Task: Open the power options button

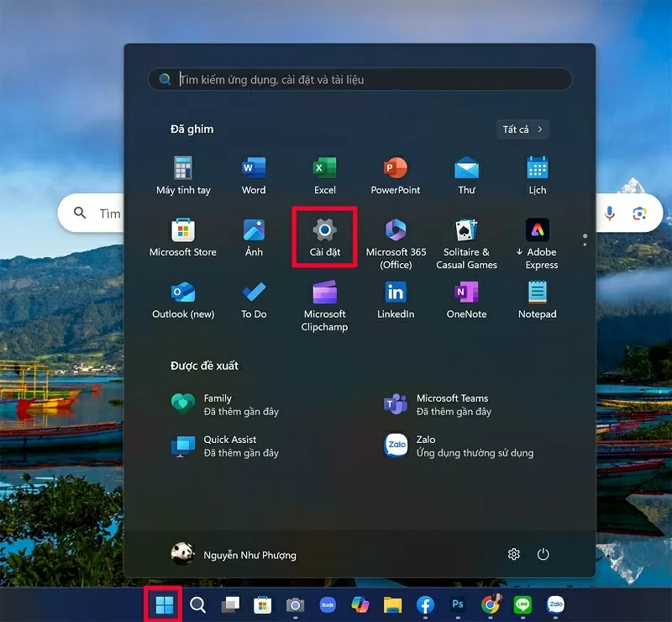Action: 543,554
